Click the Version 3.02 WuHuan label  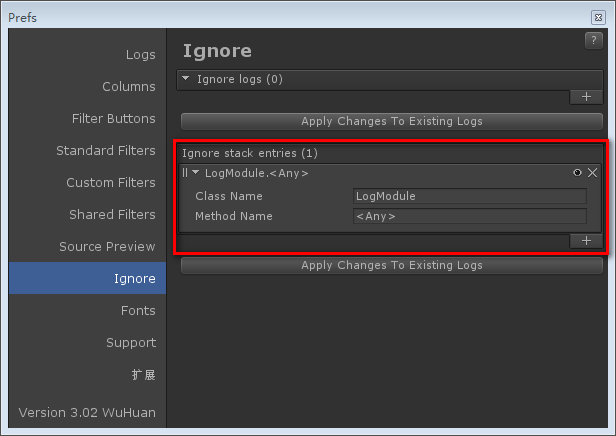[87, 412]
